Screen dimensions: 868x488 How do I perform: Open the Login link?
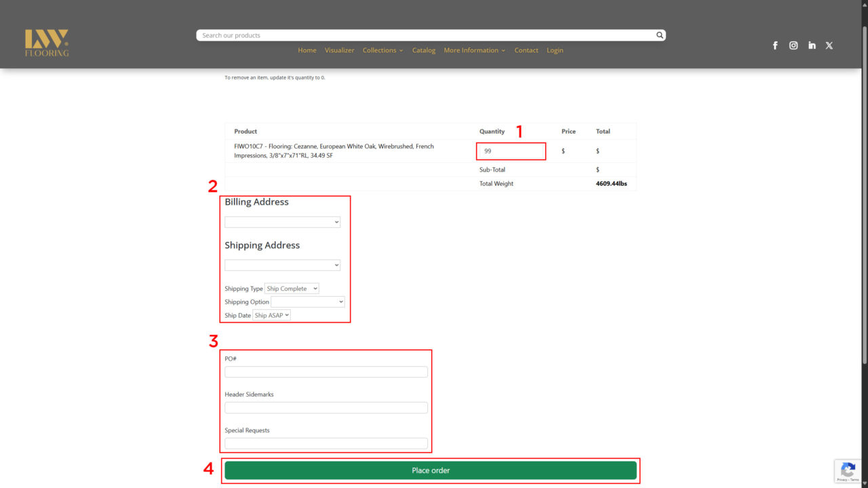(555, 49)
